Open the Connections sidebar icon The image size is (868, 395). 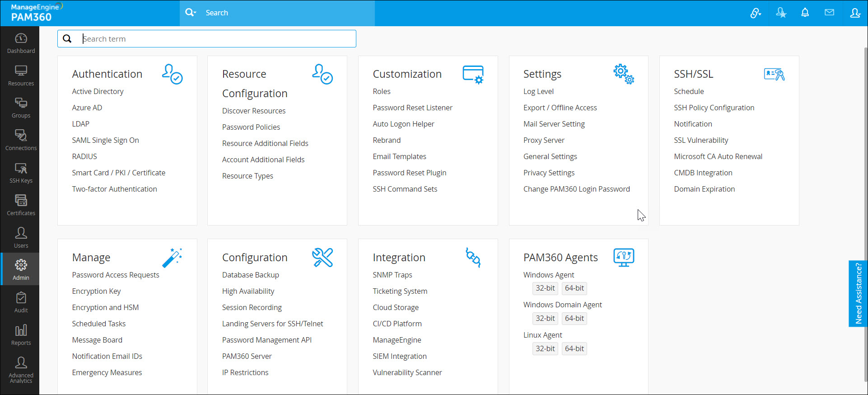pyautogui.click(x=21, y=140)
